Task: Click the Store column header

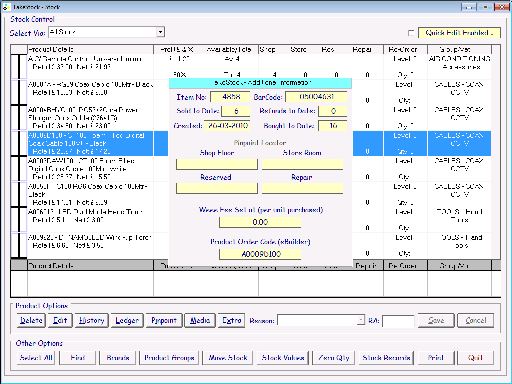Action: pyautogui.click(x=298, y=49)
